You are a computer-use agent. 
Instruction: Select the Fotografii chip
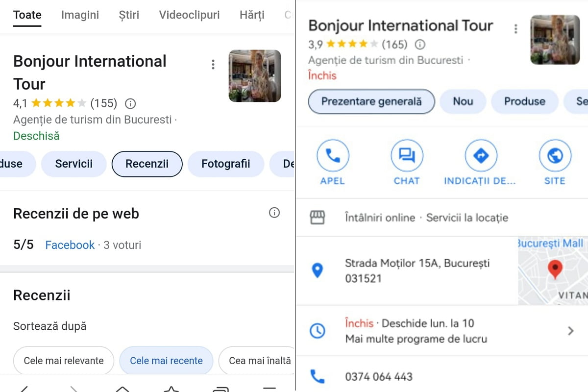click(x=226, y=164)
